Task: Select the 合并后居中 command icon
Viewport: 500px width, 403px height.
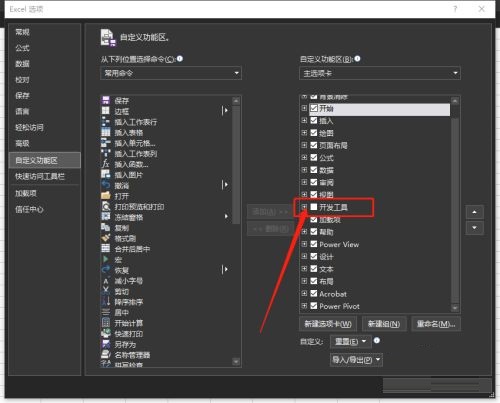Action: pos(106,249)
